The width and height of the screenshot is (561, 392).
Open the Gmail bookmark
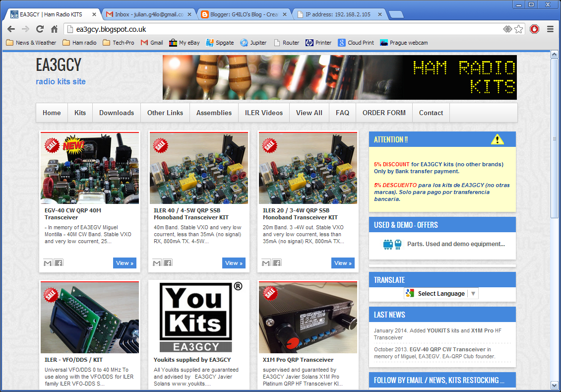coord(152,43)
